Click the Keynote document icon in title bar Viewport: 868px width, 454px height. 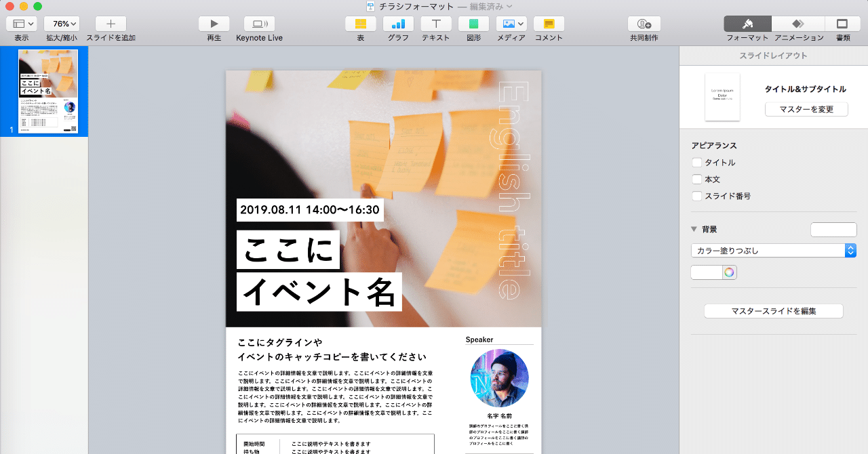[371, 6]
